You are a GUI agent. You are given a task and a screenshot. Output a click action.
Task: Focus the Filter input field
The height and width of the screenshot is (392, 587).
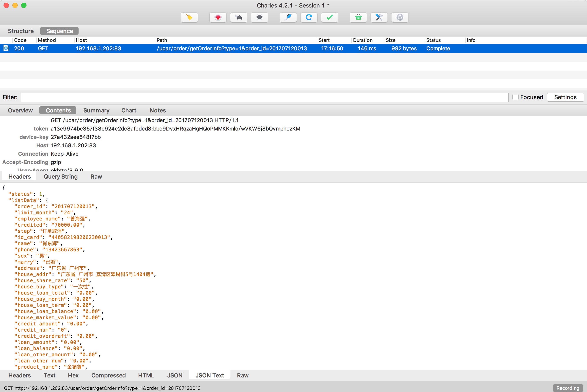pyautogui.click(x=265, y=97)
